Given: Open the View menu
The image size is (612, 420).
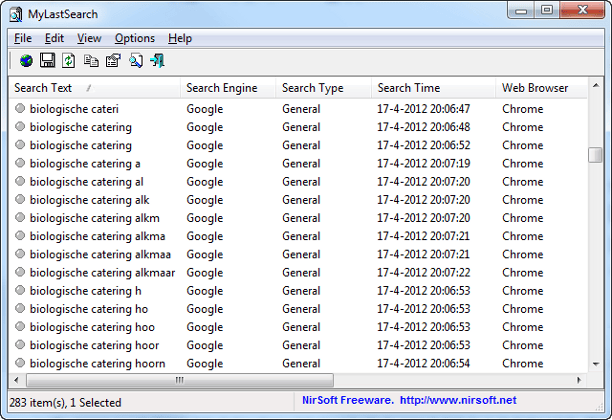Looking at the screenshot, I should click(x=89, y=38).
